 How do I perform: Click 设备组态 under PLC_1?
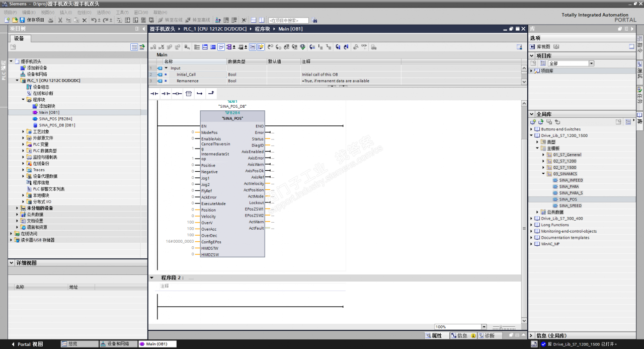(x=41, y=87)
